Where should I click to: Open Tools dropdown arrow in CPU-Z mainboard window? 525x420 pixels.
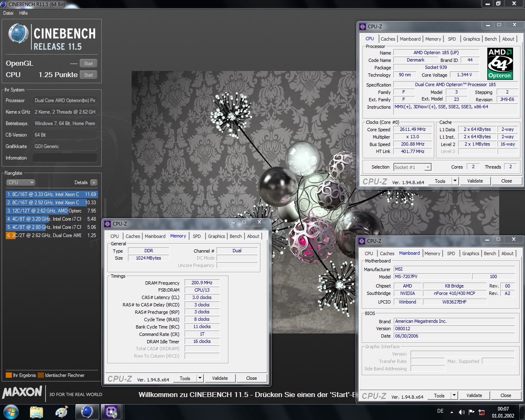454,395
